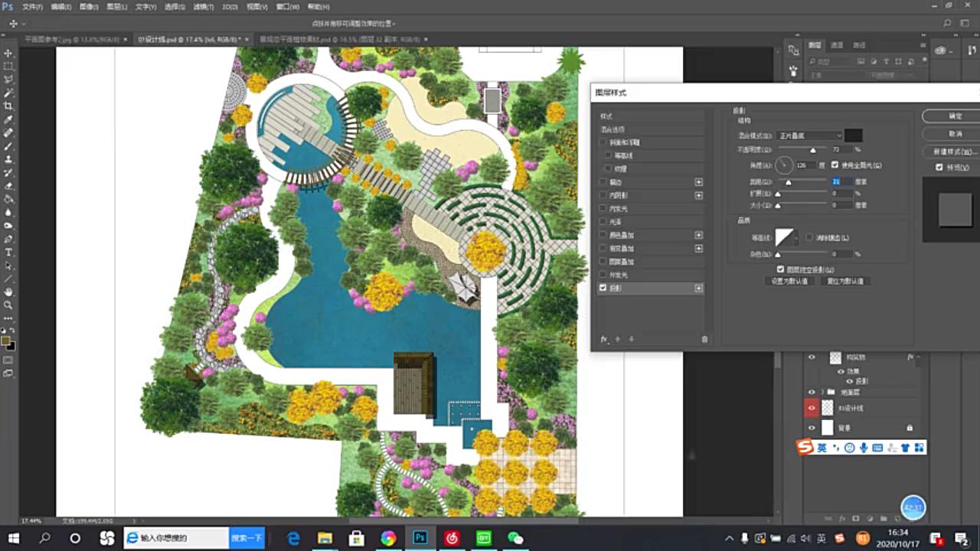Enable the 内发光 style checkbox
Viewport: 980px width, 551px height.
[603, 208]
